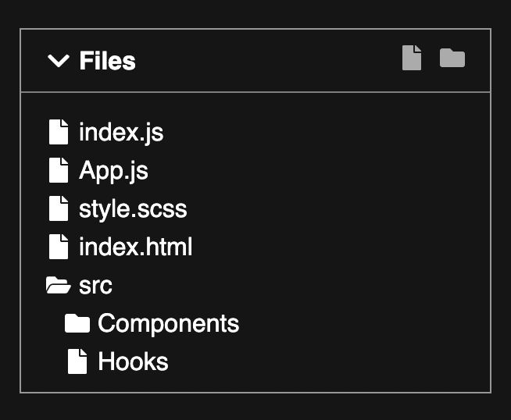Click the file icon beside Hooks

pyautogui.click(x=77, y=361)
